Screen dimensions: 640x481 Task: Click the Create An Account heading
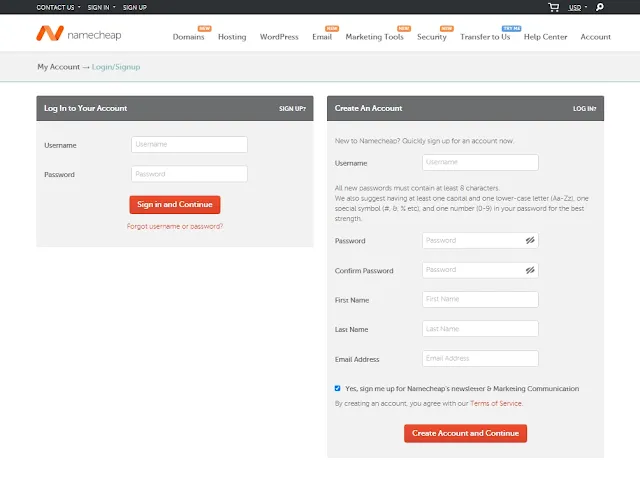pyautogui.click(x=369, y=108)
